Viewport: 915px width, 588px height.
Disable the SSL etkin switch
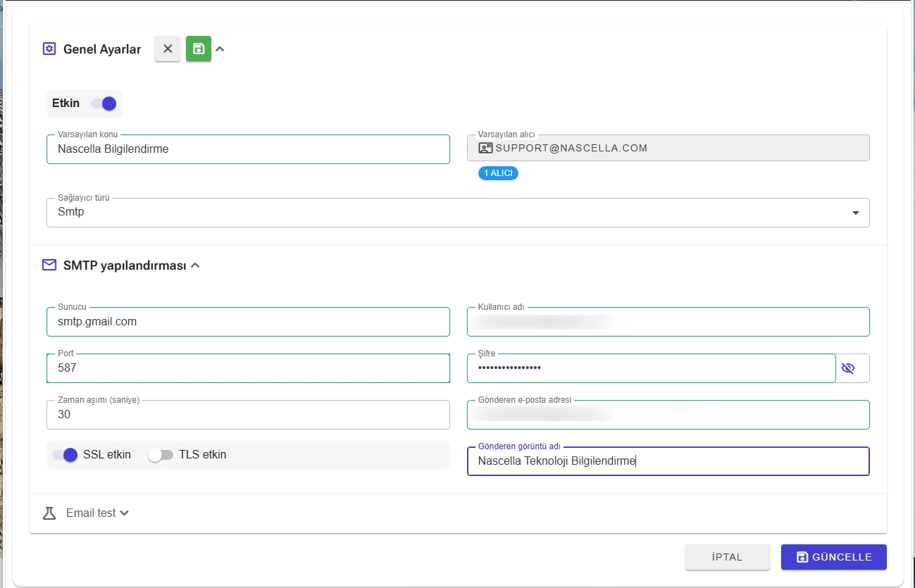[x=65, y=455]
